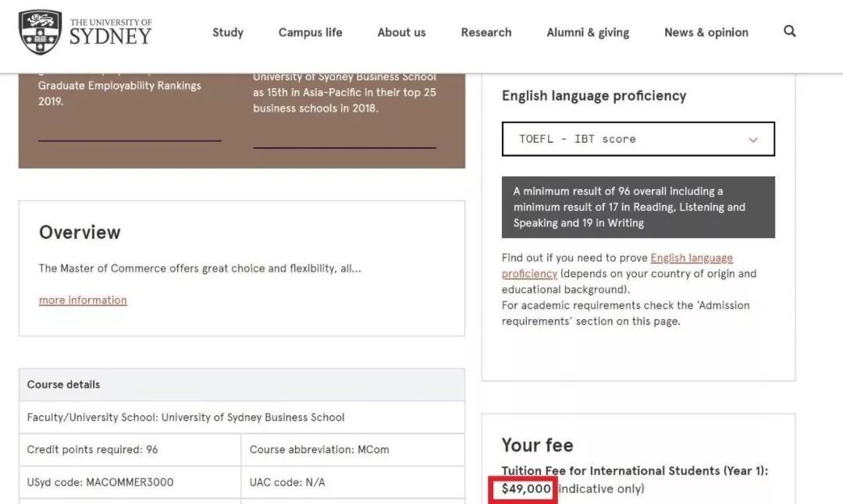Click the Course details table header
Screen dimensions: 843x504
(64, 385)
